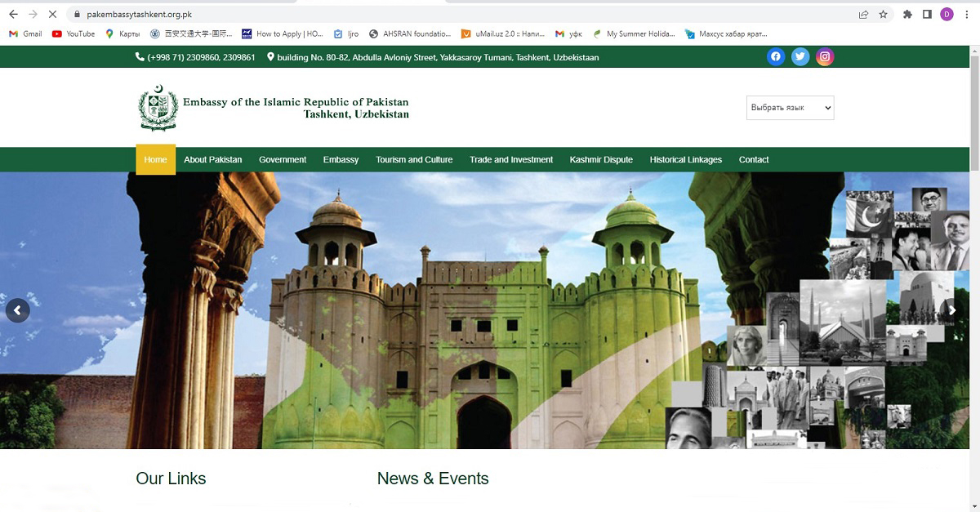Bookmark this page with star icon

(884, 14)
